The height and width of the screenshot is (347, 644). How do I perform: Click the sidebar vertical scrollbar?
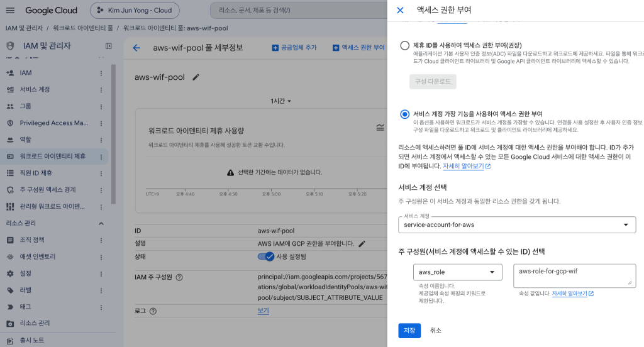[113, 134]
